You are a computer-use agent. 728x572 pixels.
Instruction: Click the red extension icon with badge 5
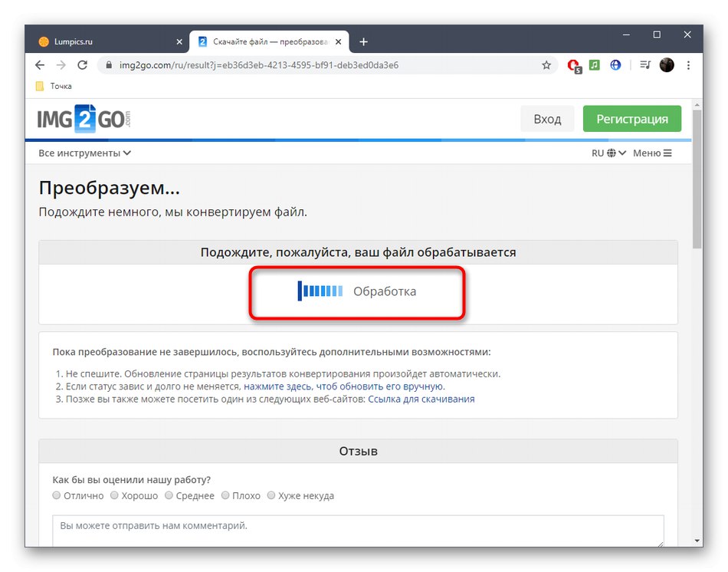point(573,65)
